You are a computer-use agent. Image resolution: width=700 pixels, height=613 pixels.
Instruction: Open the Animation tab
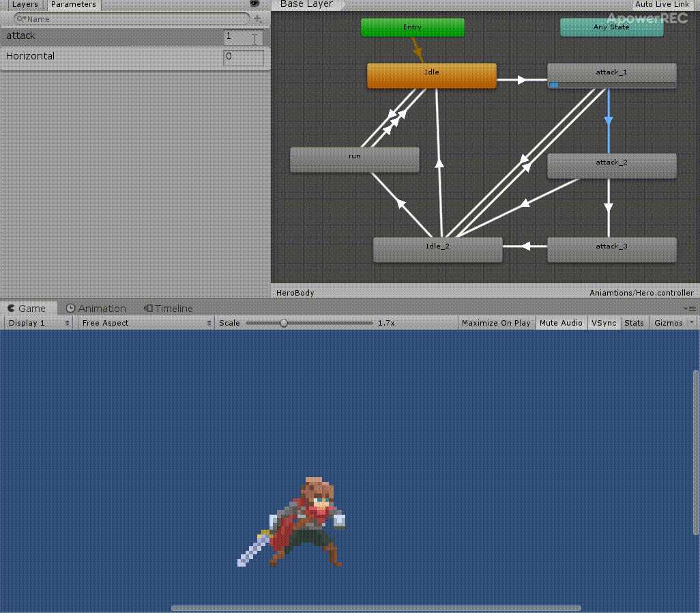coord(96,309)
